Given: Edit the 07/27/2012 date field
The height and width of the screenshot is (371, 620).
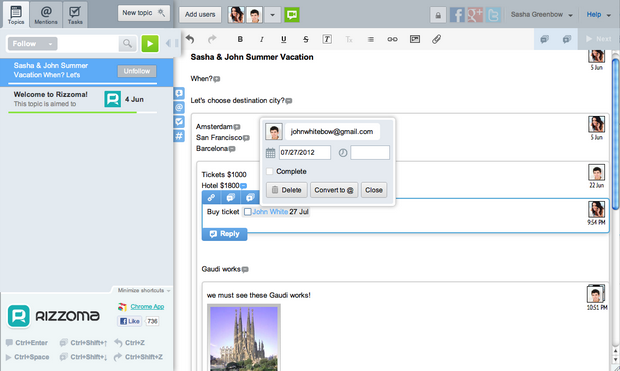Looking at the screenshot, I should pyautogui.click(x=304, y=152).
